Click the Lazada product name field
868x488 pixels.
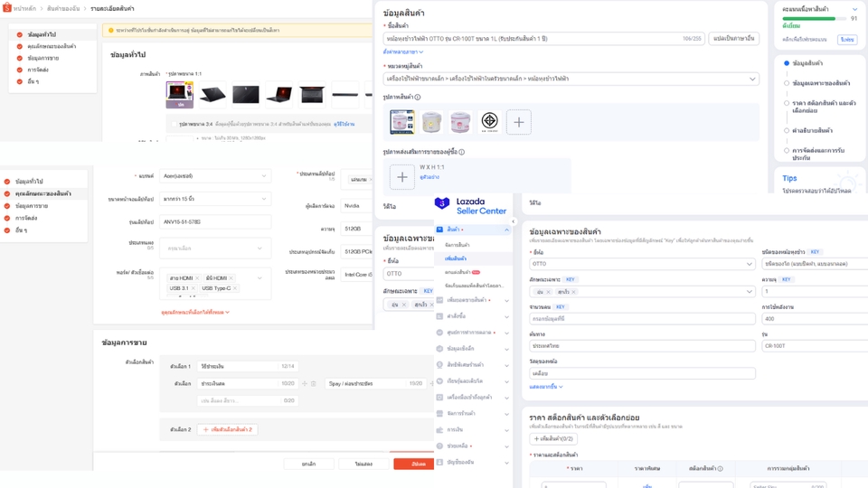(x=543, y=39)
